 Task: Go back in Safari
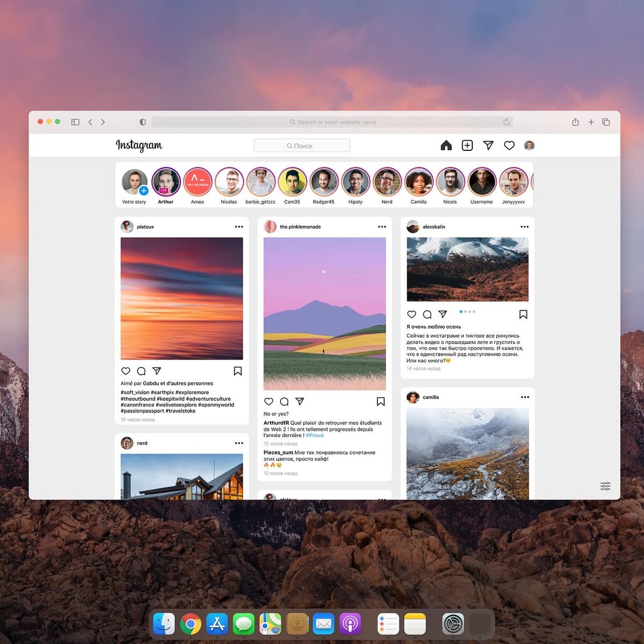(90, 122)
